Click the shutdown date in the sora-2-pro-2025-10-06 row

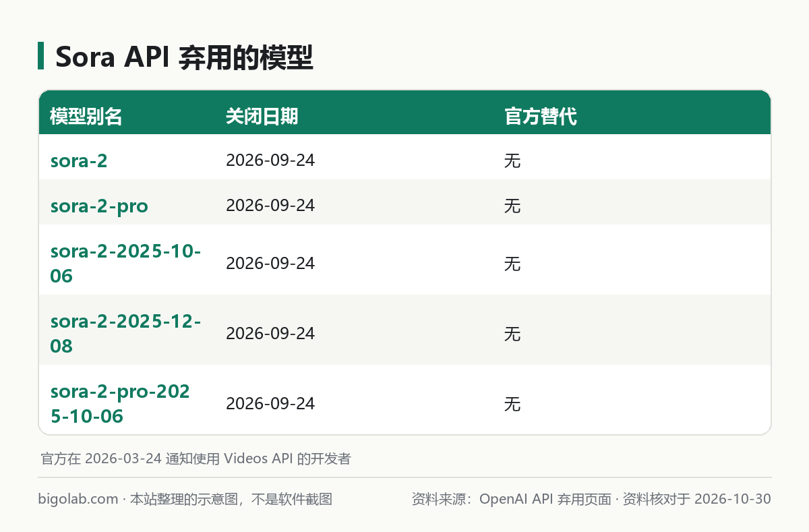270,404
